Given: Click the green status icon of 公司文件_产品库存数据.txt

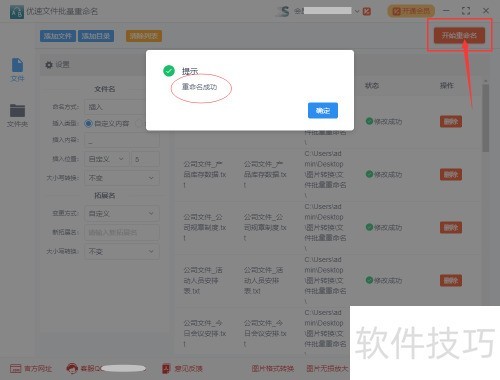Looking at the screenshot, I should click(x=369, y=174).
